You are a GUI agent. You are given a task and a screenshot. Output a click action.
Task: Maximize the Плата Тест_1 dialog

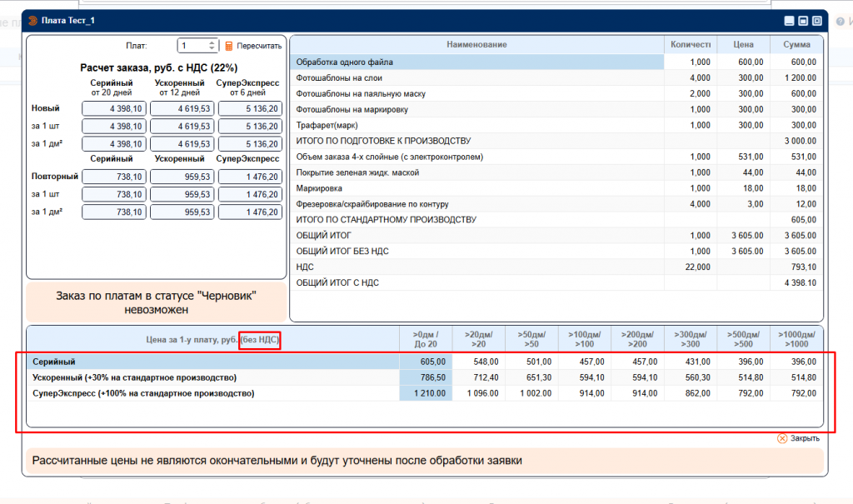803,21
